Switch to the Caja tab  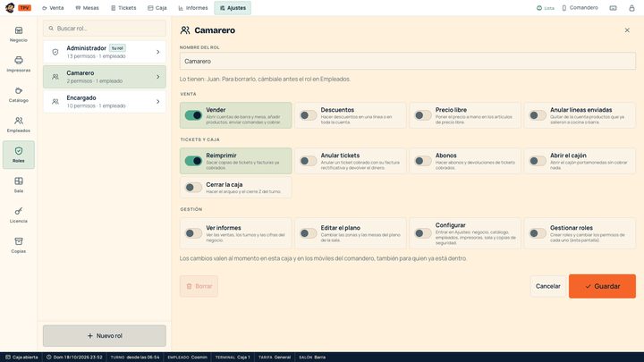coord(157,8)
